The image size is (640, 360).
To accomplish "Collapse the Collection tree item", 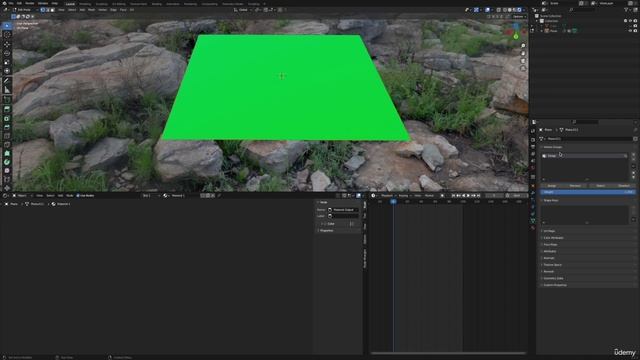I will pos(538,21).
